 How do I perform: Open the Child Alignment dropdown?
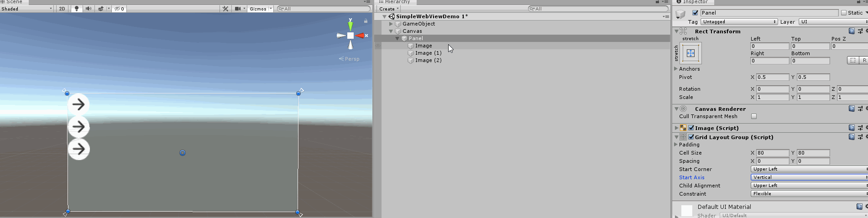(x=809, y=186)
